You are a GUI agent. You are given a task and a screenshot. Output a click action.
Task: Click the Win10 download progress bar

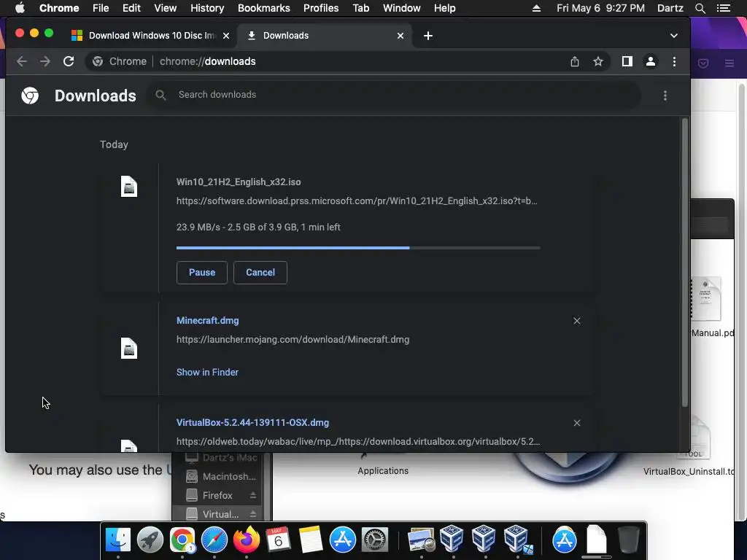(x=358, y=248)
